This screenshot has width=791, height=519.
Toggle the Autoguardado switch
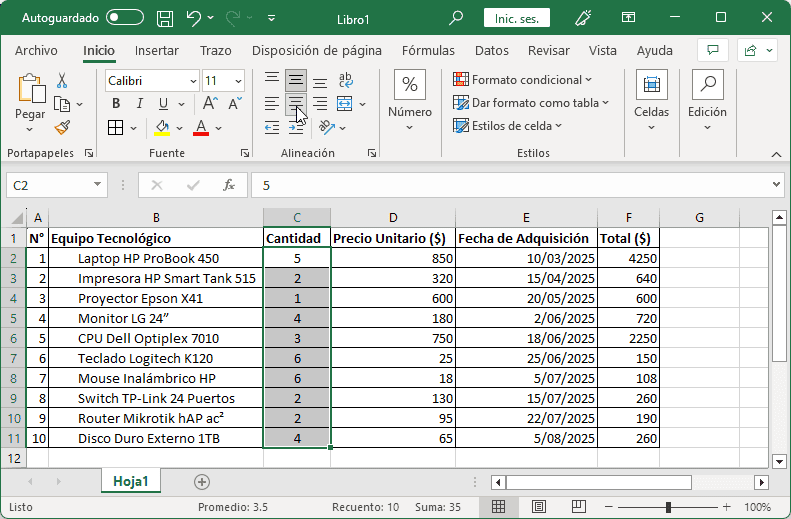click(x=125, y=18)
